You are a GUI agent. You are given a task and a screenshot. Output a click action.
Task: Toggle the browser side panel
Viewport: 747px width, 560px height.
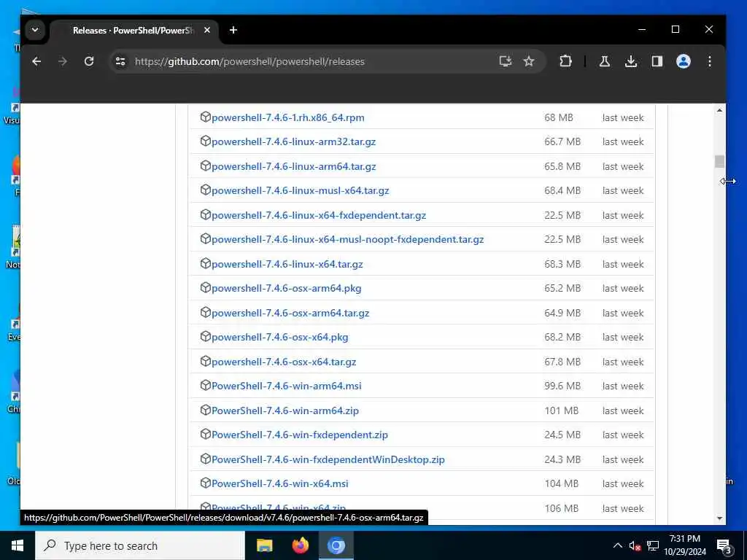657,61
